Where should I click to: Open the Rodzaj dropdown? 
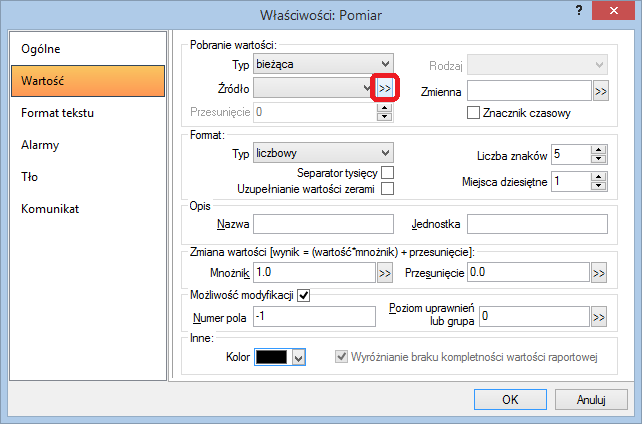click(x=537, y=65)
